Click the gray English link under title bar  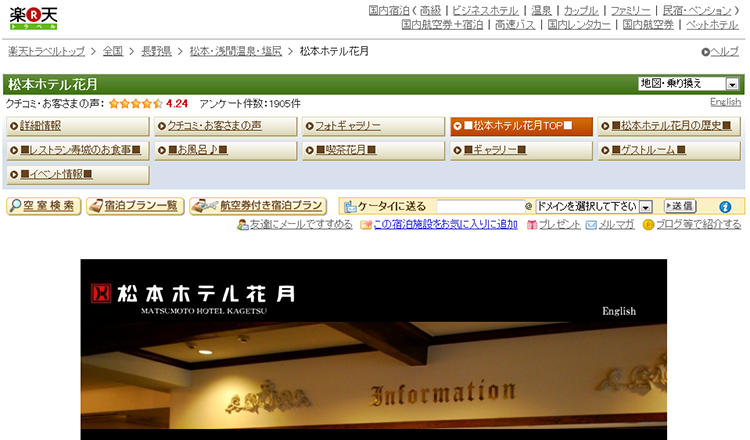725,102
